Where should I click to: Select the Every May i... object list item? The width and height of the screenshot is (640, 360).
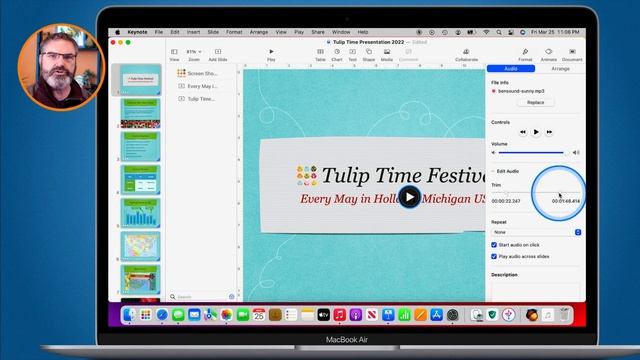click(x=198, y=86)
